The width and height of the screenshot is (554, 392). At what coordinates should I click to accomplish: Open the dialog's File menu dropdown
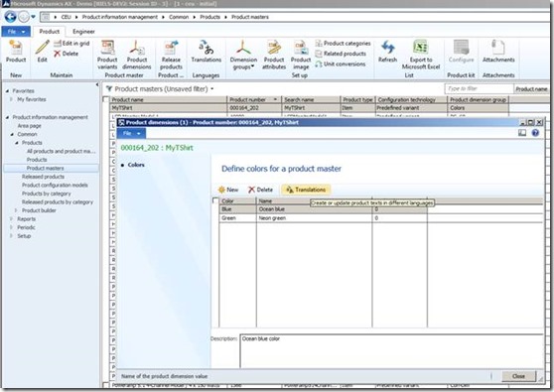coord(131,133)
